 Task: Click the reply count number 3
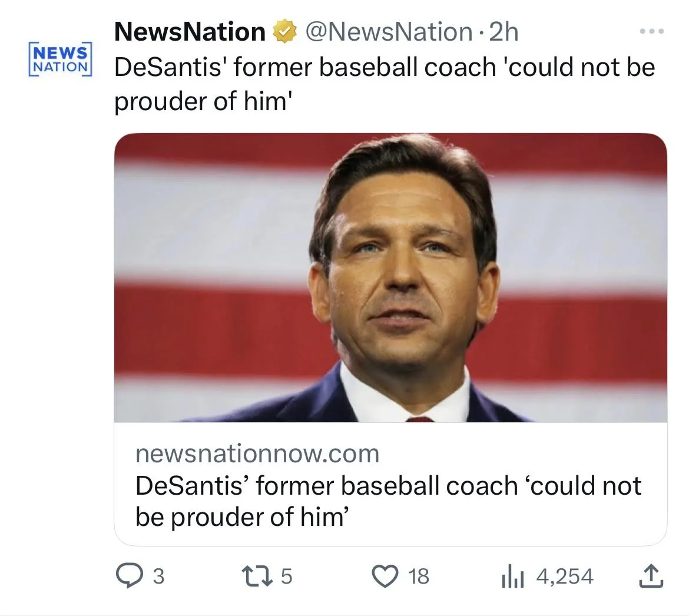pos(158,576)
